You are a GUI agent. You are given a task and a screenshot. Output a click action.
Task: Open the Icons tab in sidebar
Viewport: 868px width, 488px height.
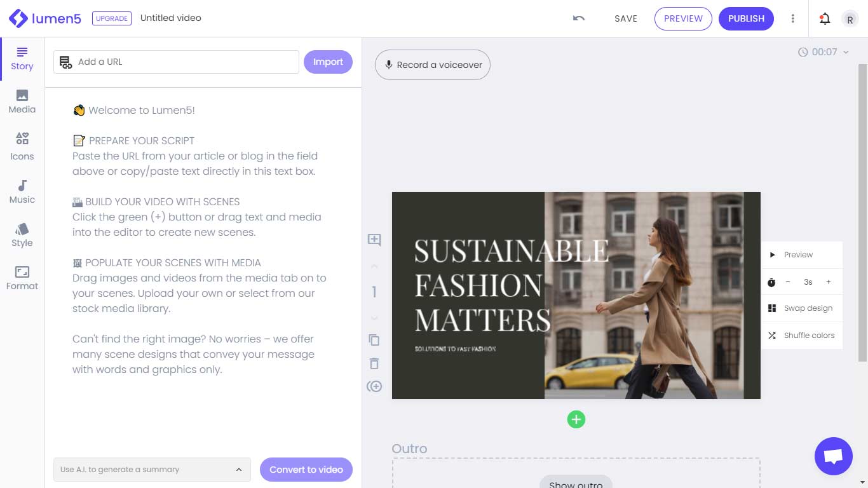(22, 146)
